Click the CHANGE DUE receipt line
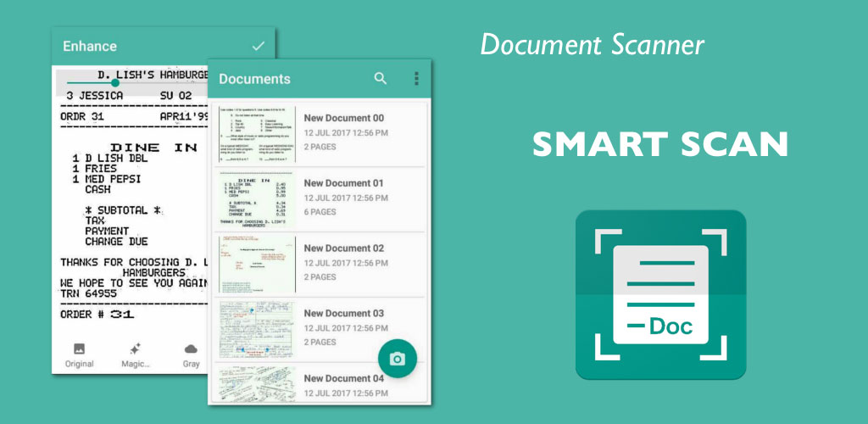 coord(116,242)
